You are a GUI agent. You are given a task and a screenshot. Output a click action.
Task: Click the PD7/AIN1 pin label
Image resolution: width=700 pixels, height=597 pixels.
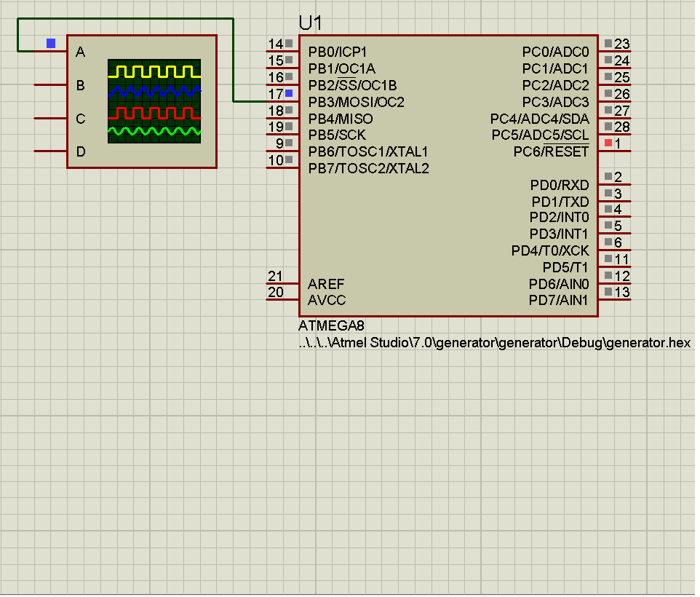[559, 300]
